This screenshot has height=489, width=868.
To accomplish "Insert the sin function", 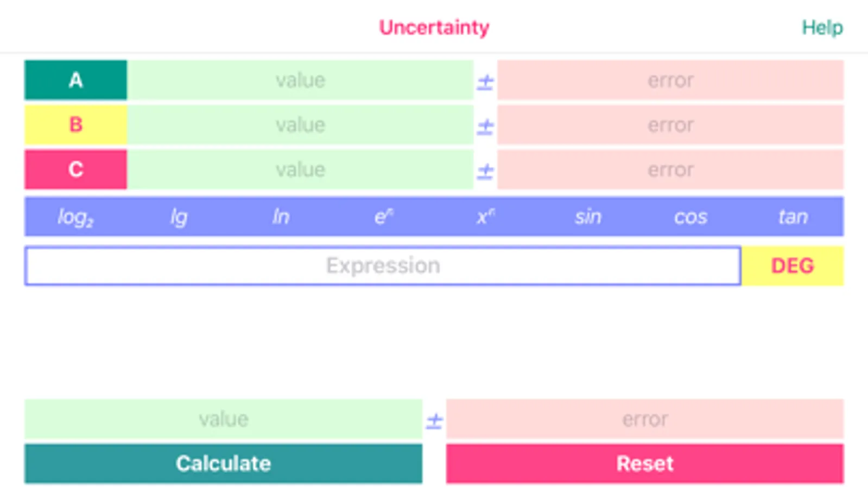I will [588, 217].
